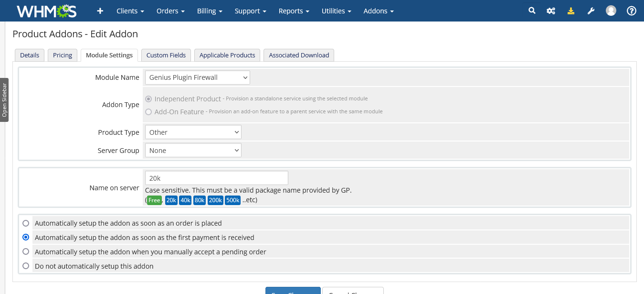This screenshot has height=294, width=644.
Task: Click the 40k package badge
Action: 185,200
